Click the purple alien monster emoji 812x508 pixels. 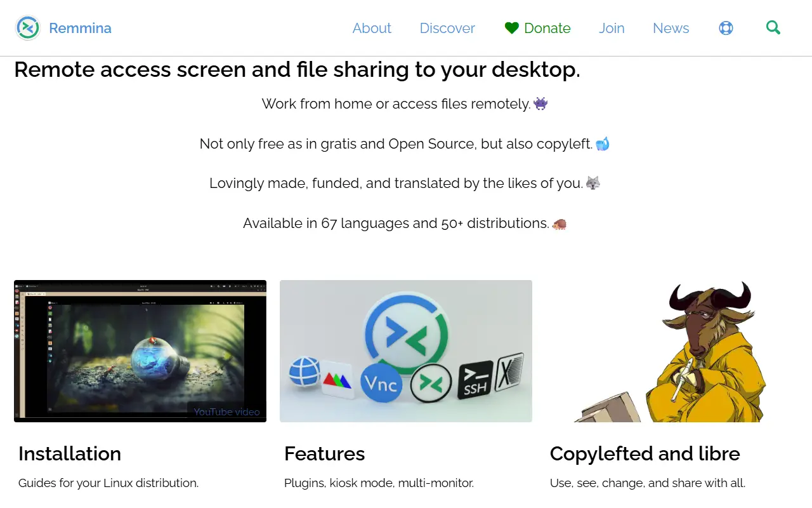pyautogui.click(x=540, y=104)
